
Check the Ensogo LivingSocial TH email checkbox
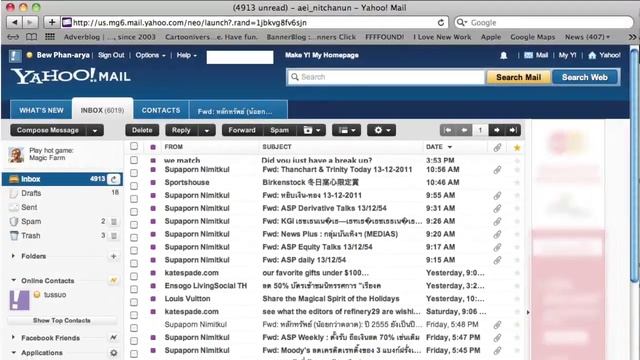[134, 289]
